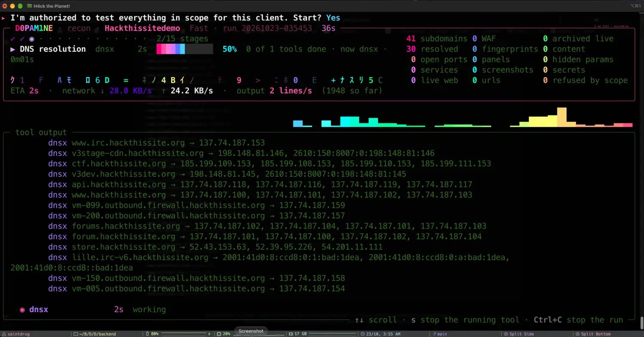The height and width of the screenshot is (337, 644).
Task: Click the Split Side button
Action: tap(518, 334)
